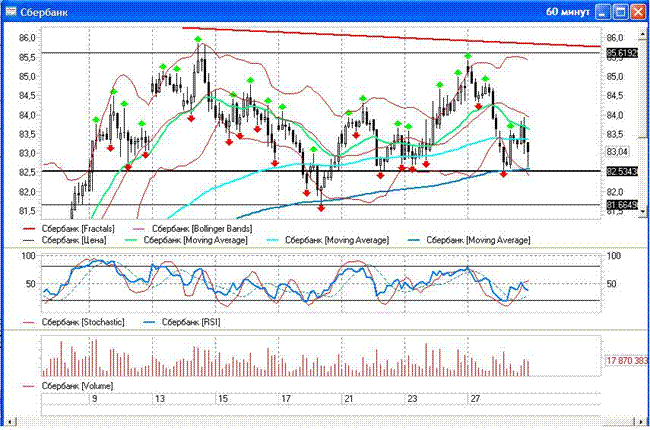Viewport: 650px width, 430px height.
Task: Click the horizontal scrollbar left arrow
Action: click(10, 423)
